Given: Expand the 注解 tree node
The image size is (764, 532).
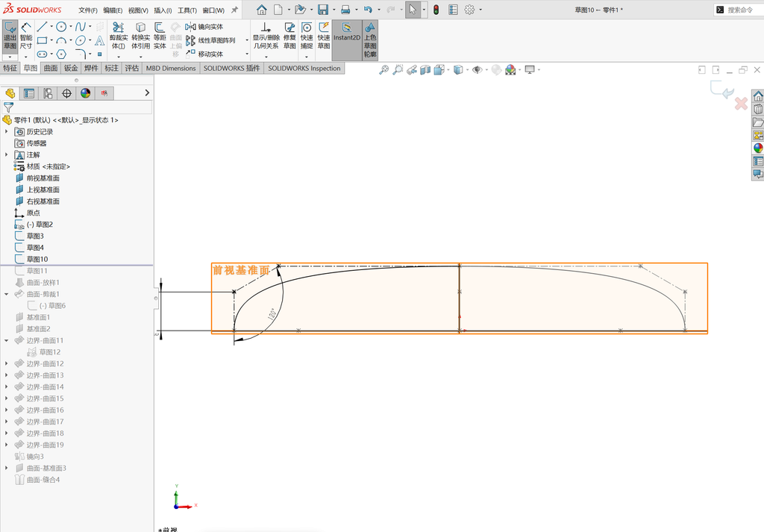Looking at the screenshot, I should point(6,154).
